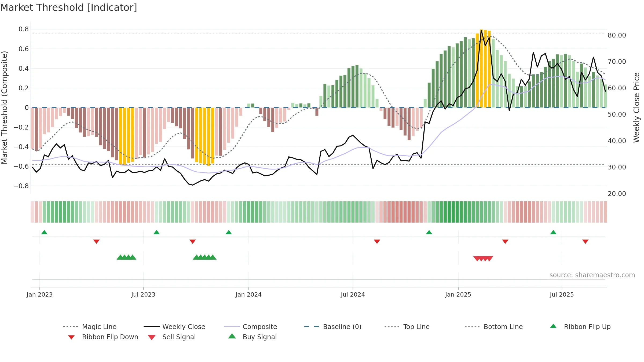Click the Jan 2025 x-axis label

click(458, 294)
